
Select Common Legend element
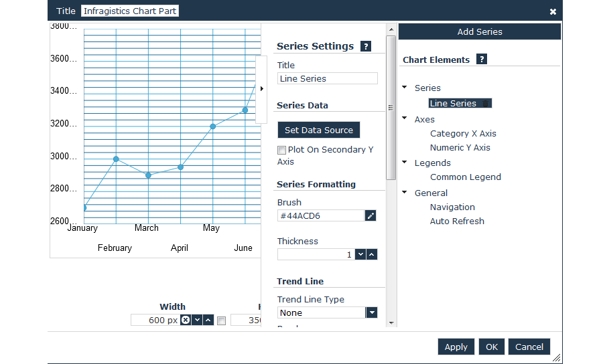click(466, 177)
